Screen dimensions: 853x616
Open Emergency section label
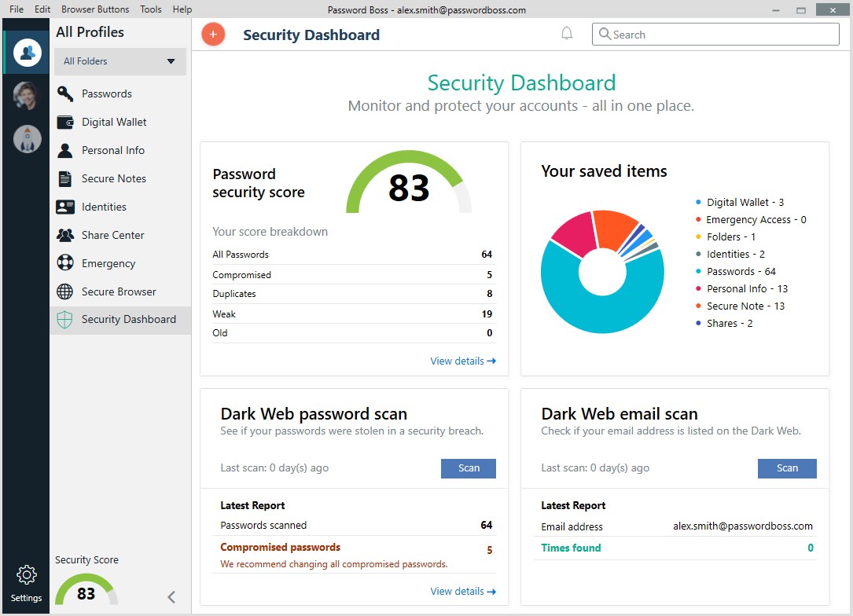[x=108, y=264]
